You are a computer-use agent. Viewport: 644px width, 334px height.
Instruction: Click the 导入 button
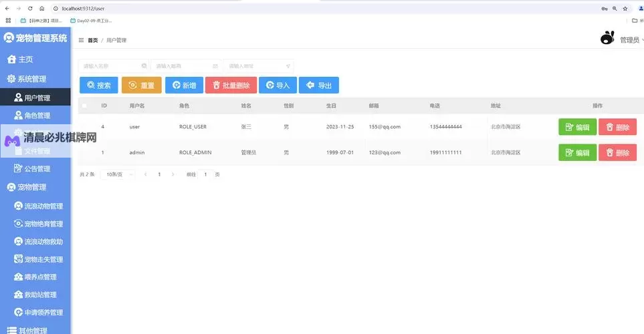pos(278,85)
